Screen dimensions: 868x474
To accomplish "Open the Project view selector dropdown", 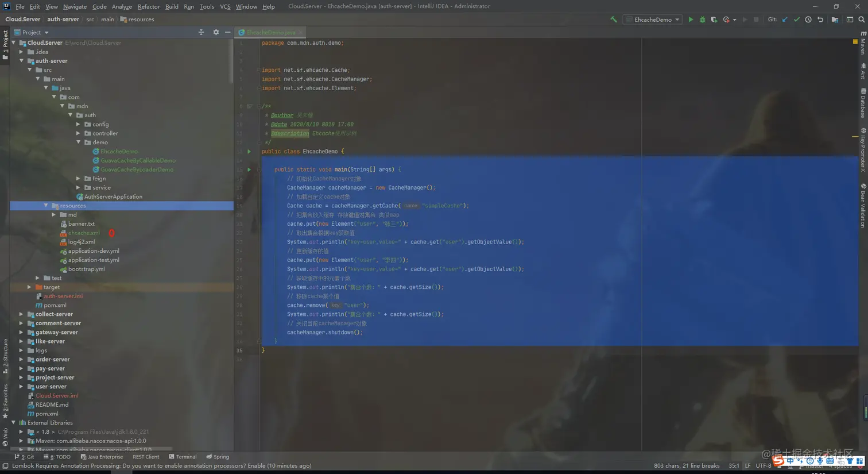I will (32, 32).
